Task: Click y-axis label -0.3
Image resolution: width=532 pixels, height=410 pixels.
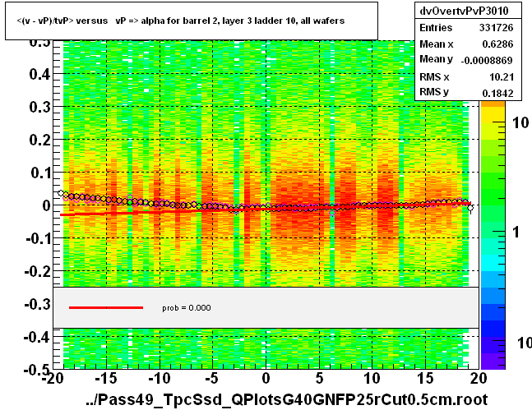Action: coord(38,304)
